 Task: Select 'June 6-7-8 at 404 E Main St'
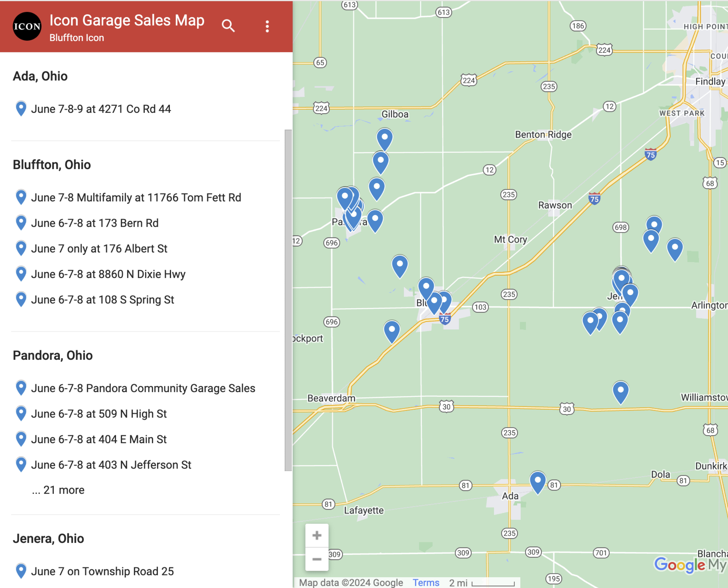point(99,439)
